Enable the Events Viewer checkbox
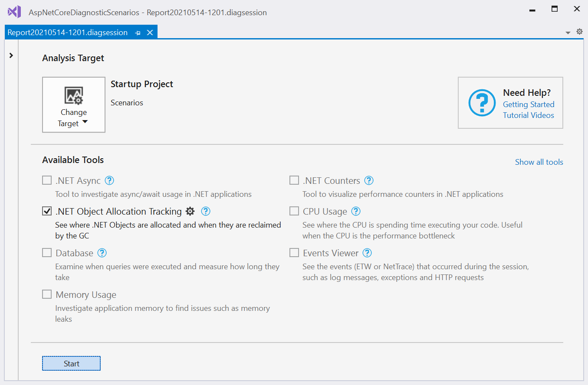 pyautogui.click(x=294, y=253)
